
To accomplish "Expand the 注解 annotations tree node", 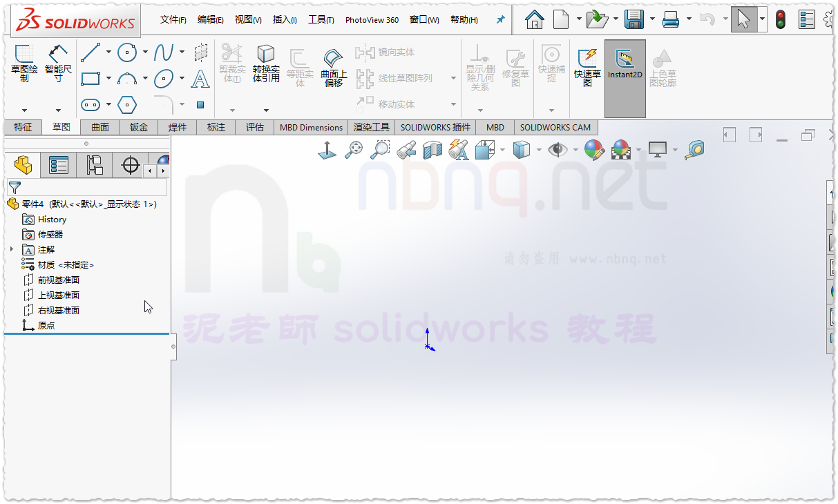I will [x=12, y=249].
